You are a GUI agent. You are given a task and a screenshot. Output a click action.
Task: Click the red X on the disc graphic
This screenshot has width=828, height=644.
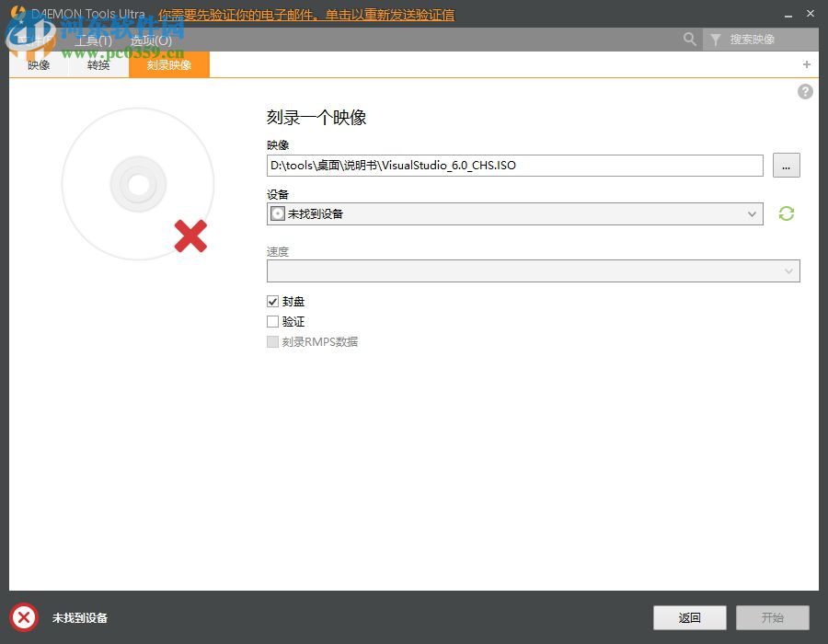pos(190,236)
